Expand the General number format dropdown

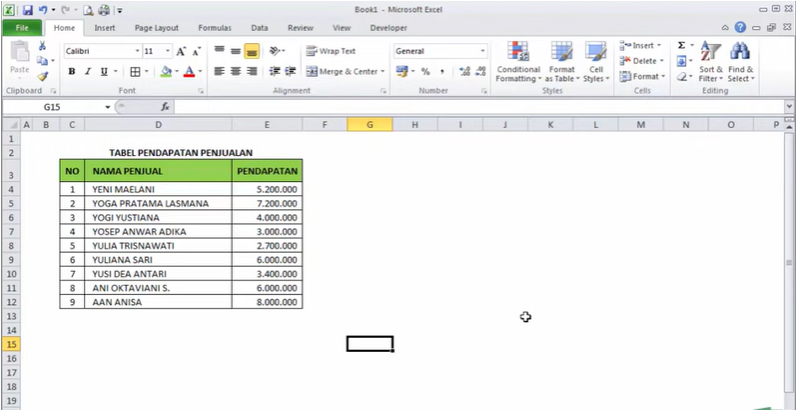(x=482, y=51)
